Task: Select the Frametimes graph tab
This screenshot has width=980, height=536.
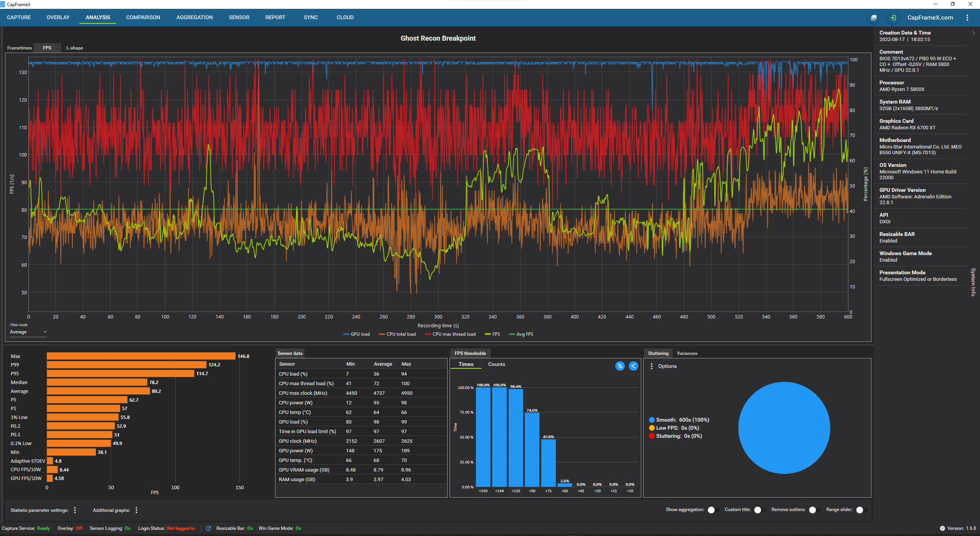Action: (20, 48)
